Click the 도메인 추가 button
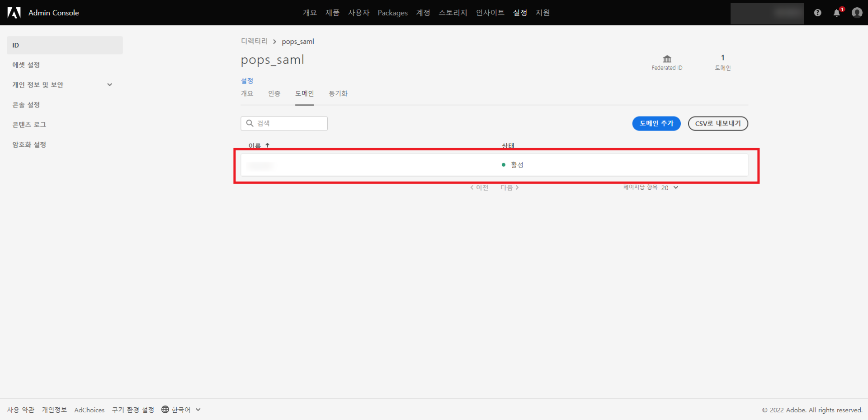 (656, 123)
